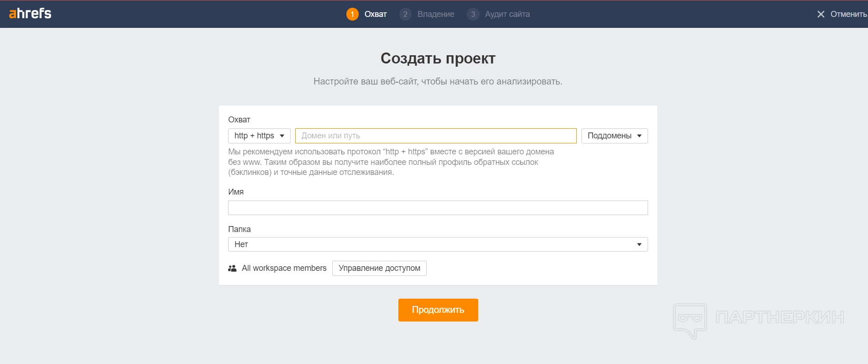This screenshot has height=364, width=868.
Task: Click into the Имя text field
Action: click(x=438, y=208)
